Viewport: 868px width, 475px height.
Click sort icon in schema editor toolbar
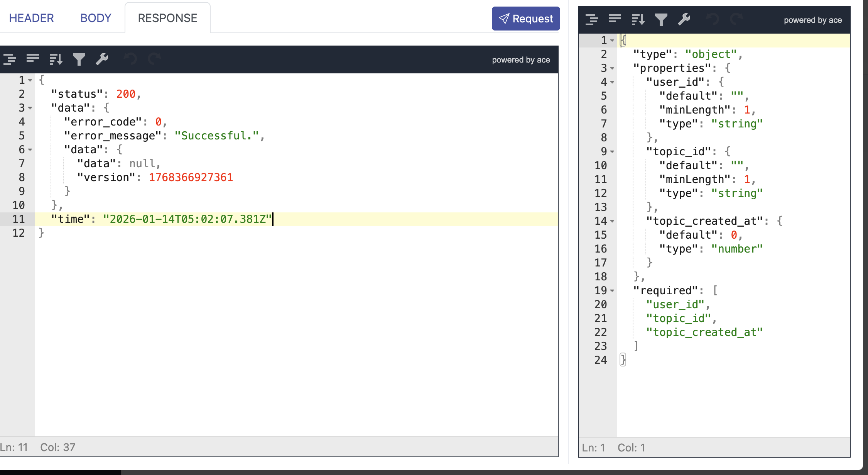[x=638, y=19]
